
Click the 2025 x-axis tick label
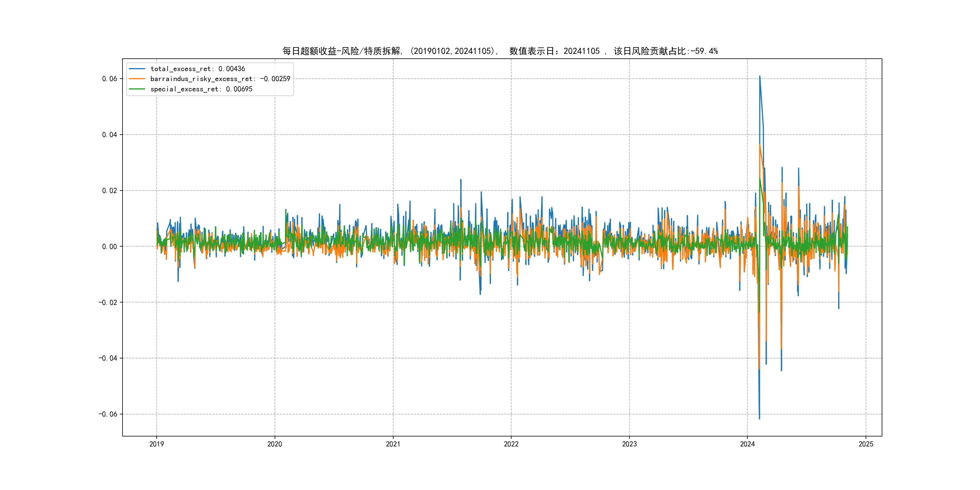866,444
